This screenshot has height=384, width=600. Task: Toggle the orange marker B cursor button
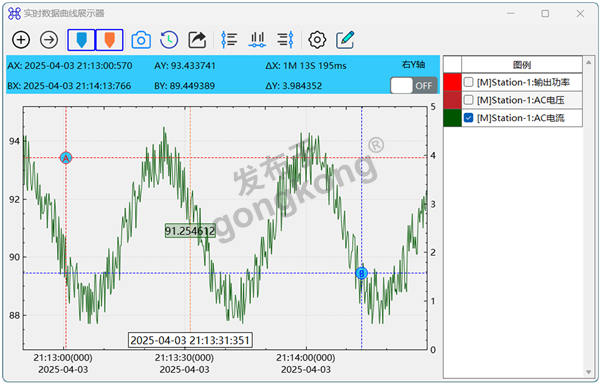point(109,40)
